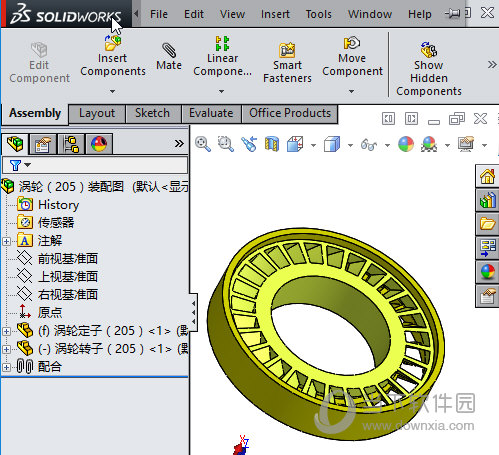Click the Edit Component tool
Image resolution: width=499 pixels, height=455 pixels.
(x=39, y=63)
